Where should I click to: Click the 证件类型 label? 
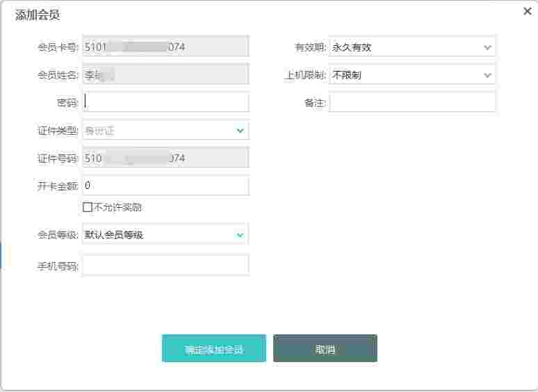(58, 131)
